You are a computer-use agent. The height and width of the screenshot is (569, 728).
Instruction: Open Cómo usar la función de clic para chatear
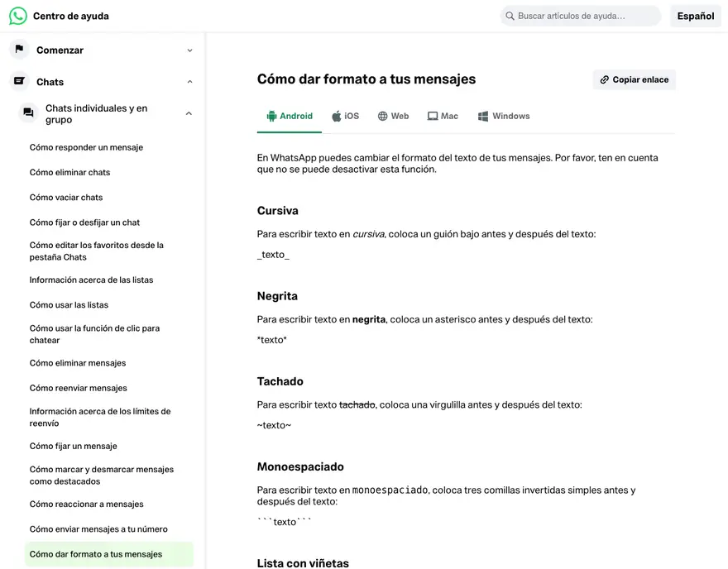coord(94,334)
